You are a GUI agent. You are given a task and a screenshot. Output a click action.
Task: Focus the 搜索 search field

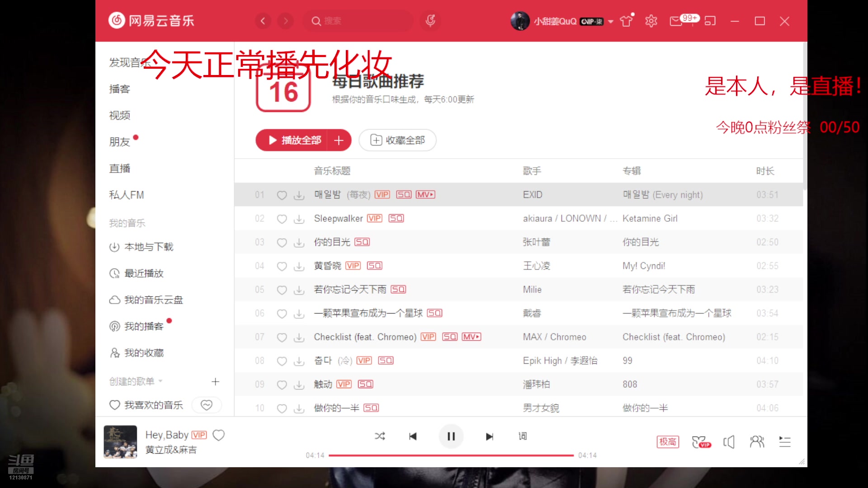point(358,21)
